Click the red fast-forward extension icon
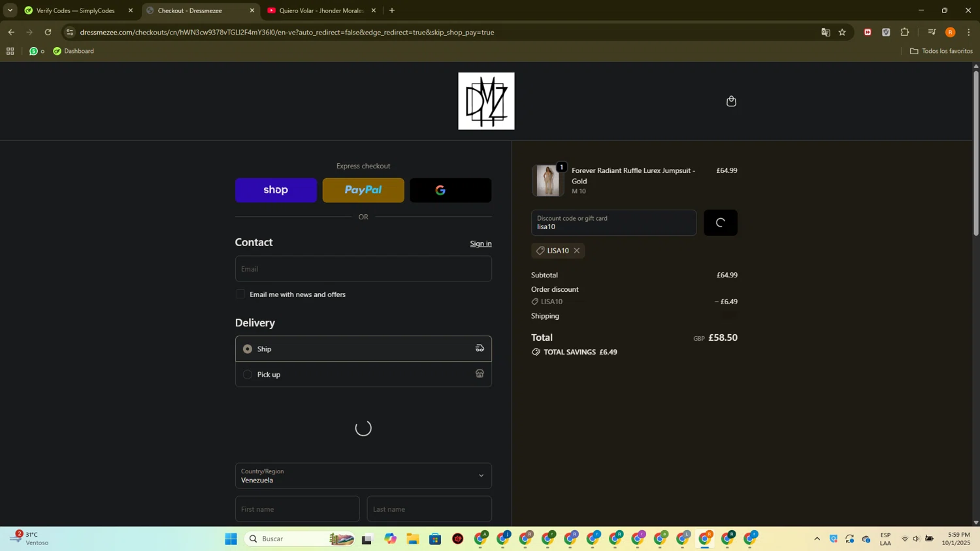The image size is (980, 551). tap(868, 32)
